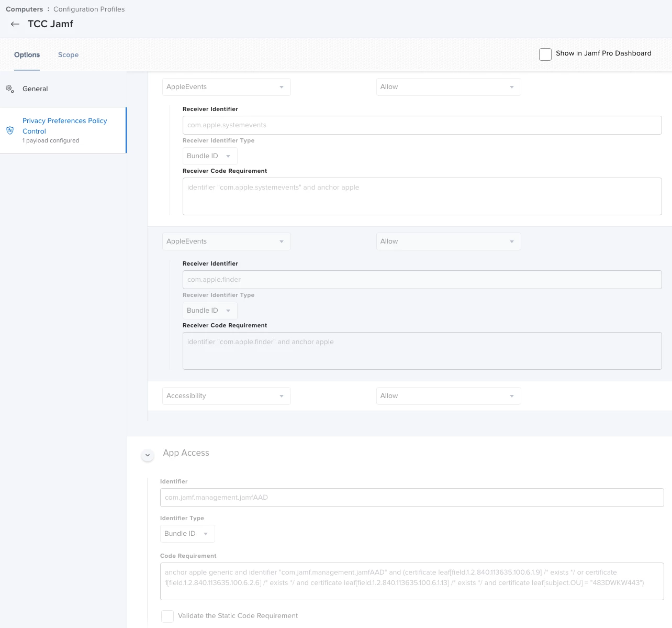The height and width of the screenshot is (628, 672).
Task: Click the finder receiver code requirement box
Action: tap(422, 351)
